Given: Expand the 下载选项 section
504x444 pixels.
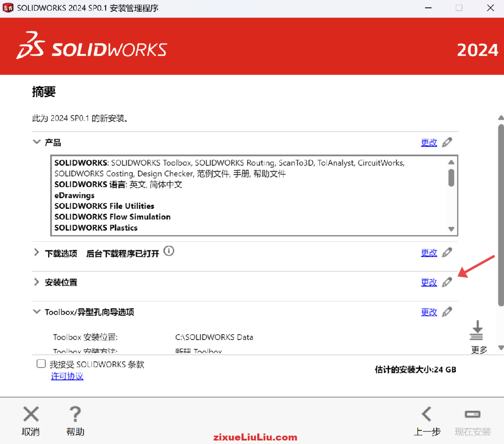Looking at the screenshot, I should point(36,252).
